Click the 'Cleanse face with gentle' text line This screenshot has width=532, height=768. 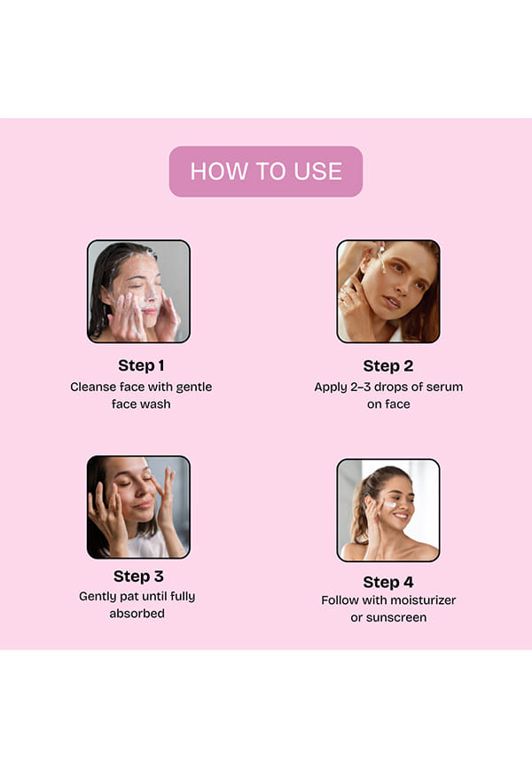(141, 387)
